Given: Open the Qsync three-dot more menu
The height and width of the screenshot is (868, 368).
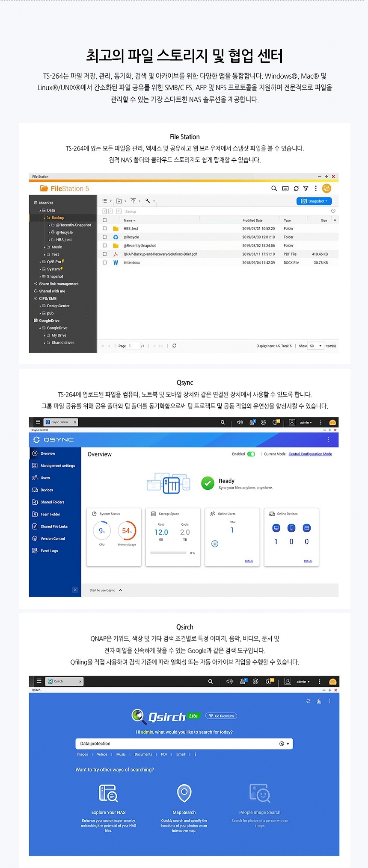Looking at the screenshot, I should pyautogui.click(x=328, y=440).
